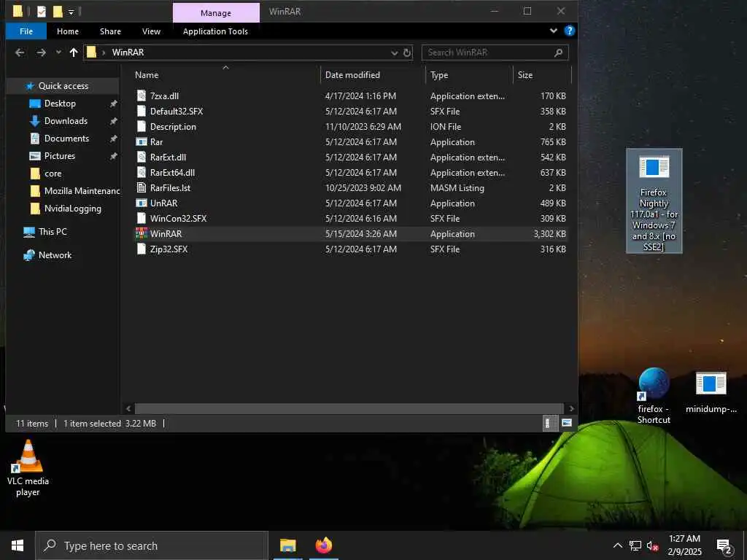Viewport: 747px width, 560px height.
Task: Refresh the WinRAR folder view
Action: 407,52
